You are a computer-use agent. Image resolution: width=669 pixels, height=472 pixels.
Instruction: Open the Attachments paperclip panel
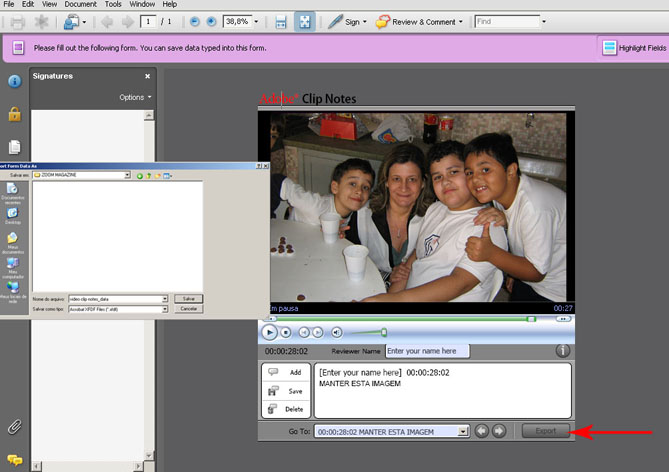[14, 427]
